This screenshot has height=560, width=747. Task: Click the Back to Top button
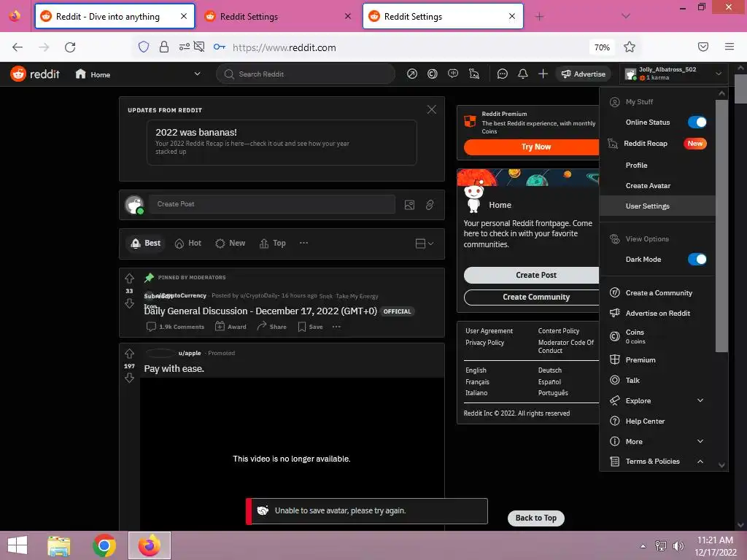pyautogui.click(x=536, y=518)
